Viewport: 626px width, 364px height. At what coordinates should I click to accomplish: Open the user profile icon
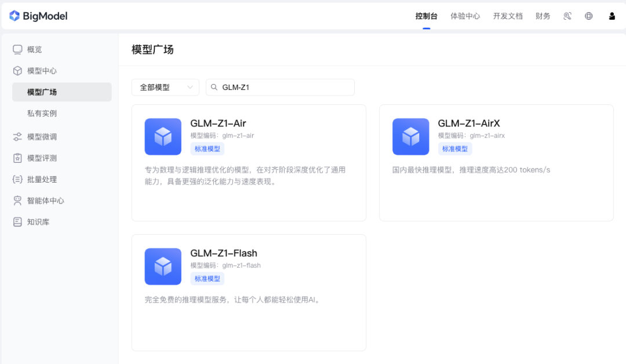pyautogui.click(x=612, y=16)
